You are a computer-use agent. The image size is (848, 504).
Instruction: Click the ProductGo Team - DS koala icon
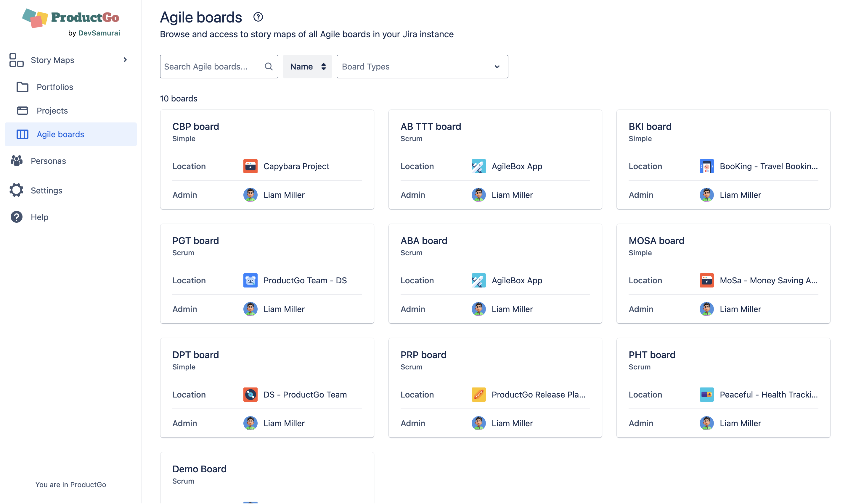pyautogui.click(x=250, y=280)
